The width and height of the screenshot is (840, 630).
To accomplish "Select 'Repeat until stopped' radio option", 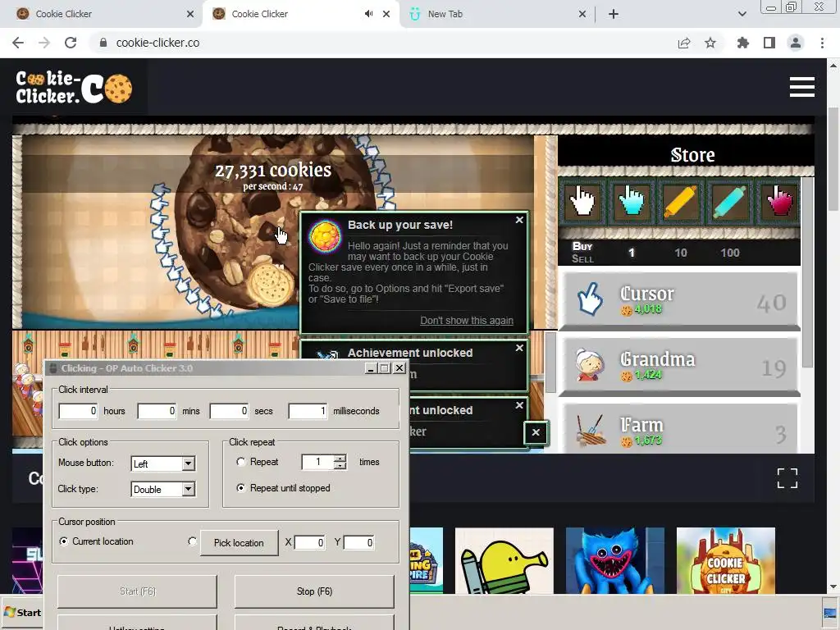I will [x=241, y=488].
